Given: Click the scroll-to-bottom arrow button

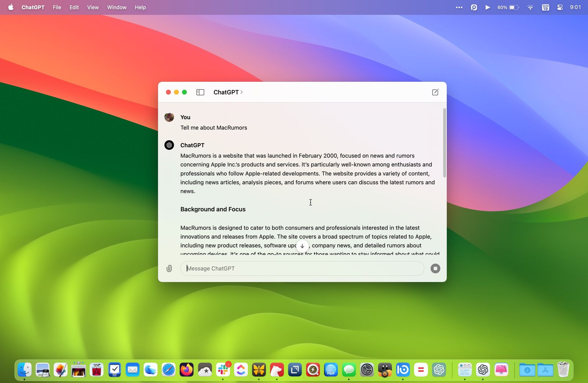Looking at the screenshot, I should tap(302, 246).
